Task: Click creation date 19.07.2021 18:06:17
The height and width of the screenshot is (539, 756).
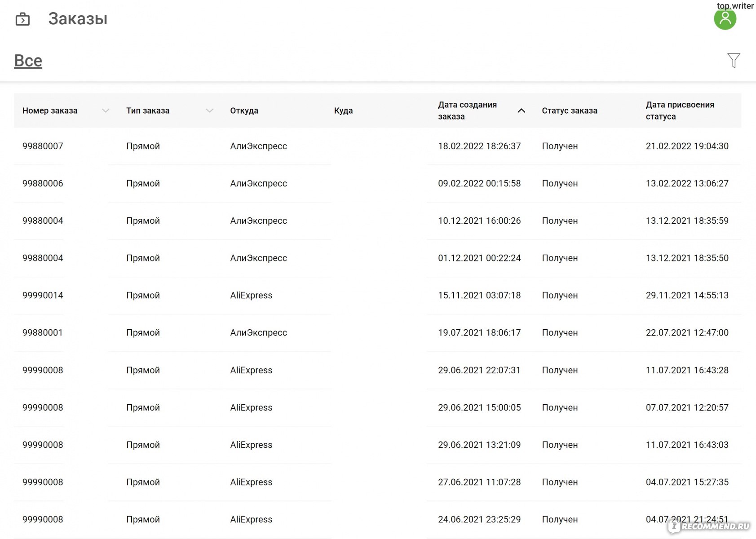Action: (479, 332)
